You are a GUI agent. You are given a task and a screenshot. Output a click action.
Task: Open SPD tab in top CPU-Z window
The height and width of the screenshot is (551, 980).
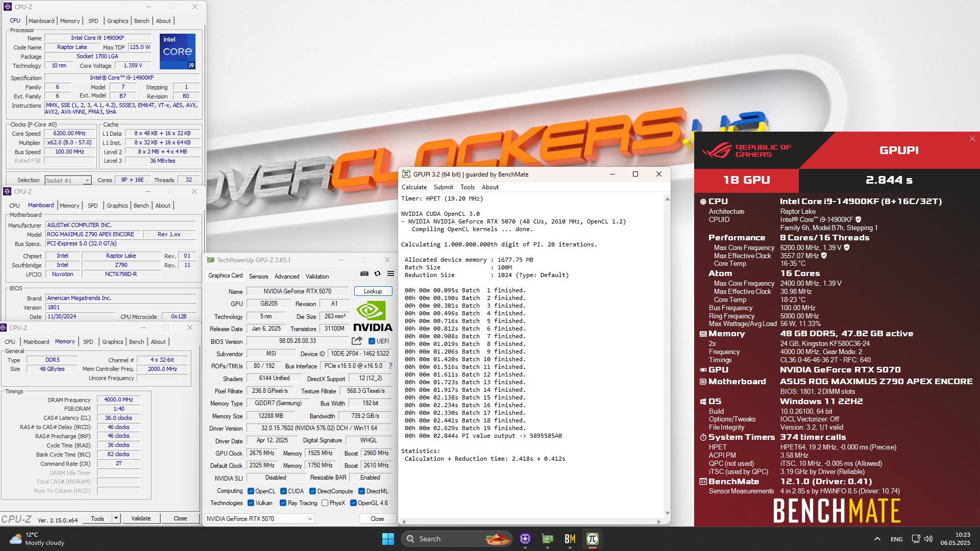[x=93, y=21]
